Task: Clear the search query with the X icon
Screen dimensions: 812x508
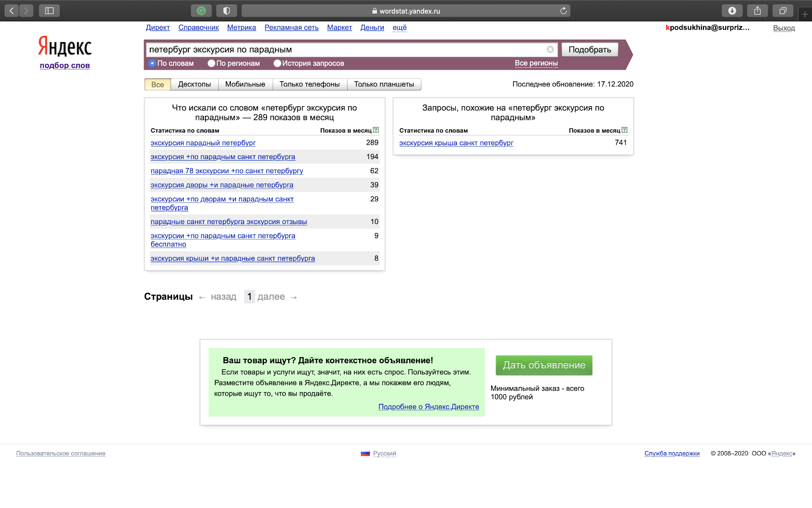Action: click(x=550, y=49)
